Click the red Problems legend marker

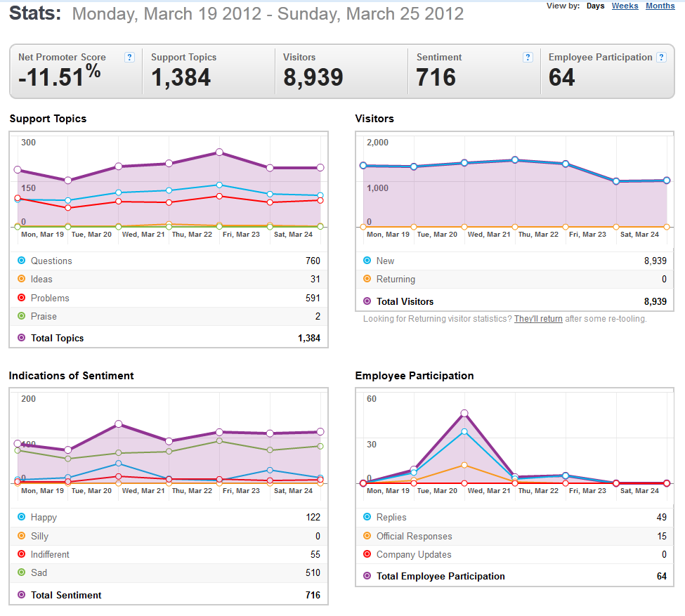[21, 298]
